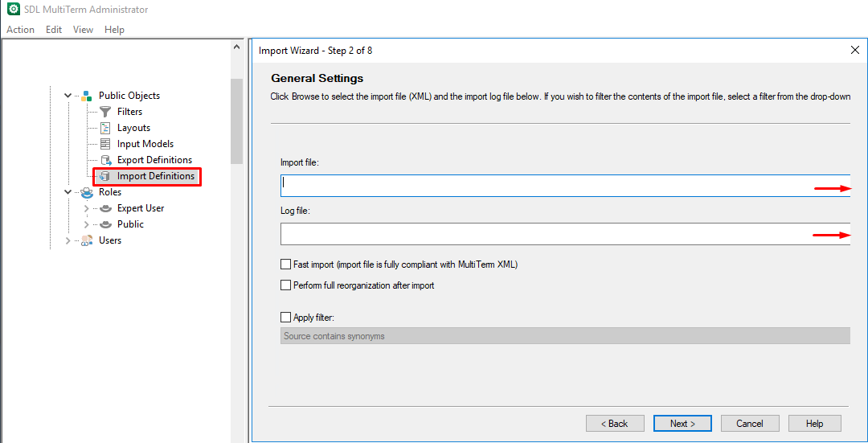Collapse the Public Objects tree node
This screenshot has height=443, width=868.
click(68, 96)
